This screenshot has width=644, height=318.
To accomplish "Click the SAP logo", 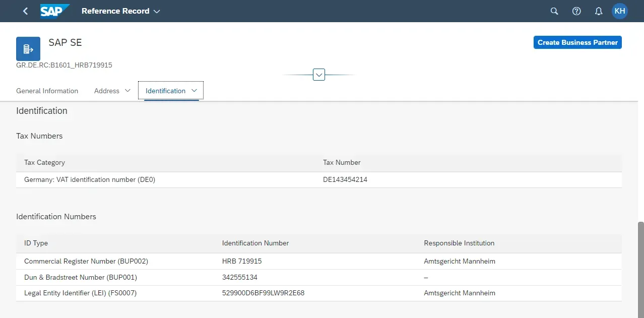I will [55, 11].
